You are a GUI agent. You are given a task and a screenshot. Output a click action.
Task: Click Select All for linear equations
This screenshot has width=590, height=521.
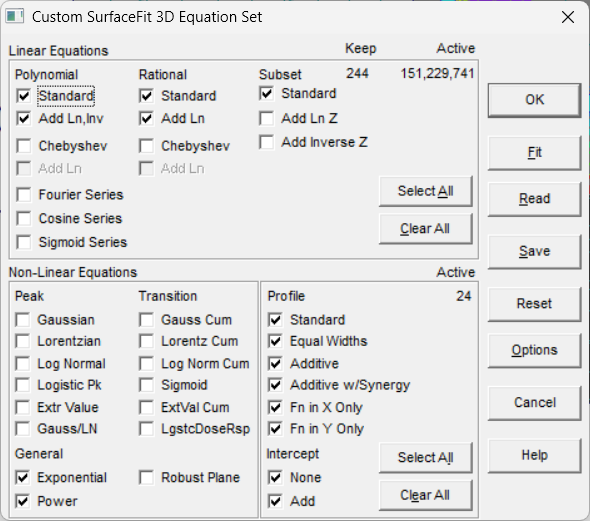click(x=426, y=191)
